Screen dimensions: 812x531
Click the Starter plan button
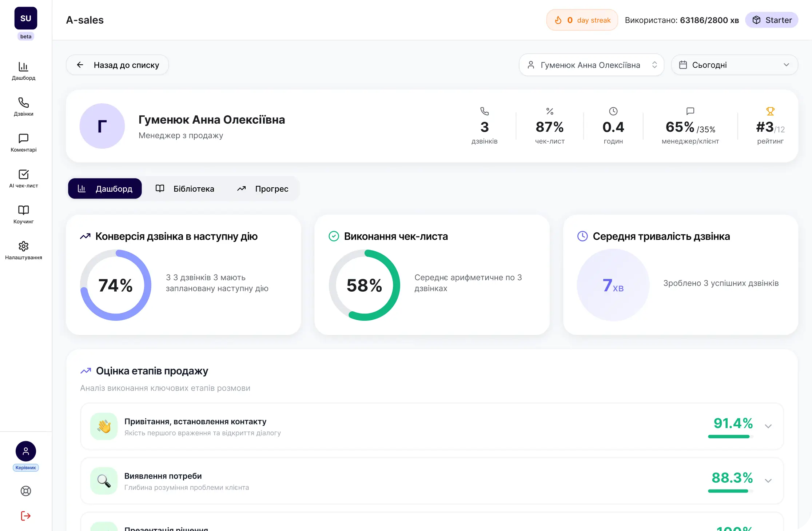coord(772,20)
